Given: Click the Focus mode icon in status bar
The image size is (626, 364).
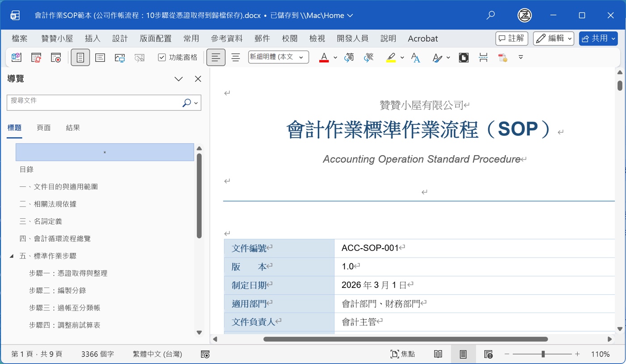Looking at the screenshot, I should [x=403, y=354].
